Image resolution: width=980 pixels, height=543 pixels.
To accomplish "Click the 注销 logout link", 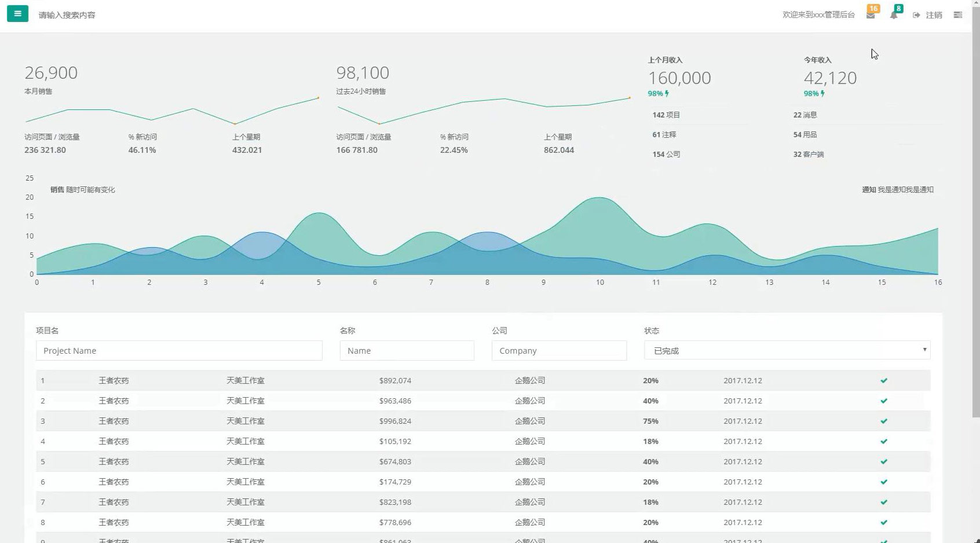I will 928,15.
